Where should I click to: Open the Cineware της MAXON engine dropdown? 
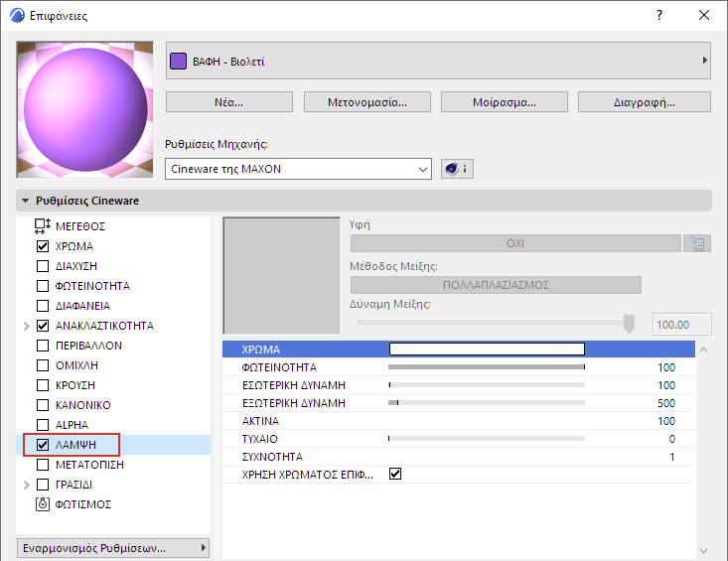pyautogui.click(x=298, y=169)
